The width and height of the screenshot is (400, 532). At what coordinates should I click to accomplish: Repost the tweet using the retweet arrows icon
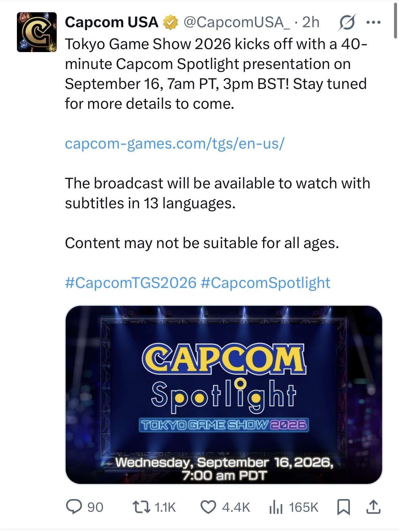coord(141,507)
